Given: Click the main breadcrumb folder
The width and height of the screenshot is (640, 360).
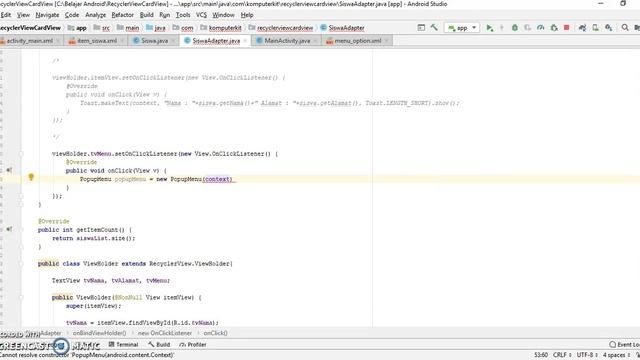Looking at the screenshot, I should [128, 28].
